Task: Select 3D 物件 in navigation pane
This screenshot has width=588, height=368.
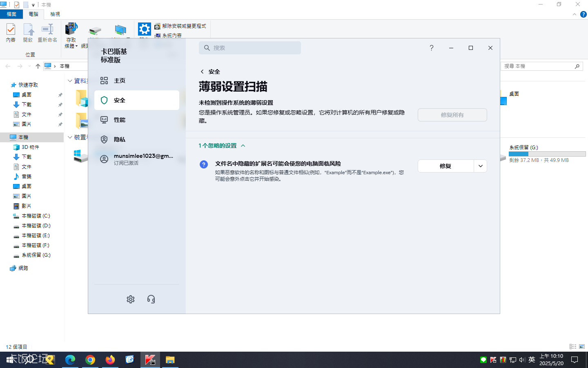Action: (x=30, y=147)
